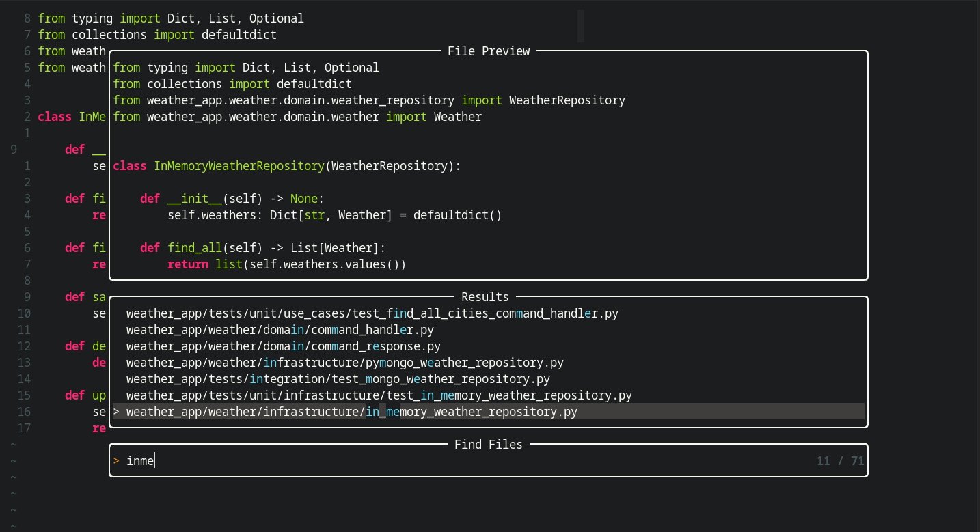Click the selection caret in results list
The image size is (980, 532).
click(116, 412)
